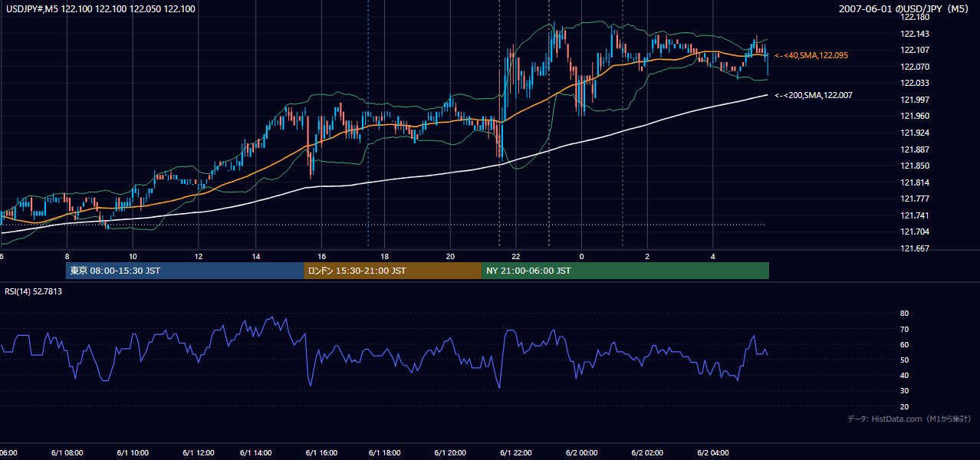Select the 東京 08:00-15:30 JST session bar

coord(185,271)
